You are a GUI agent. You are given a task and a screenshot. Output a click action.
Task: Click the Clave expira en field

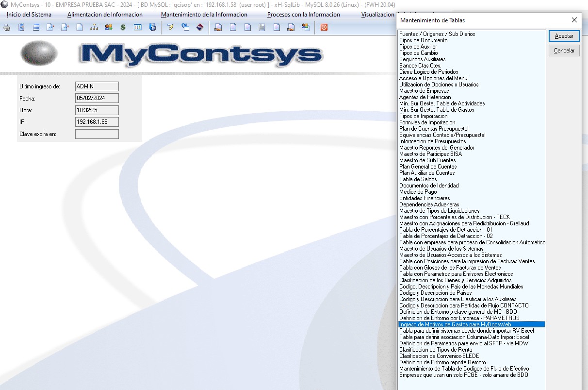(97, 134)
